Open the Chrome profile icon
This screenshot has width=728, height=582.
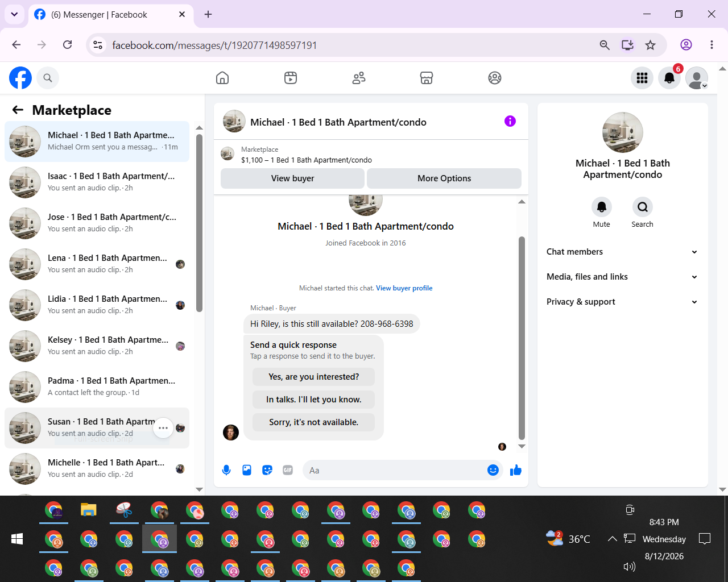pos(686,45)
